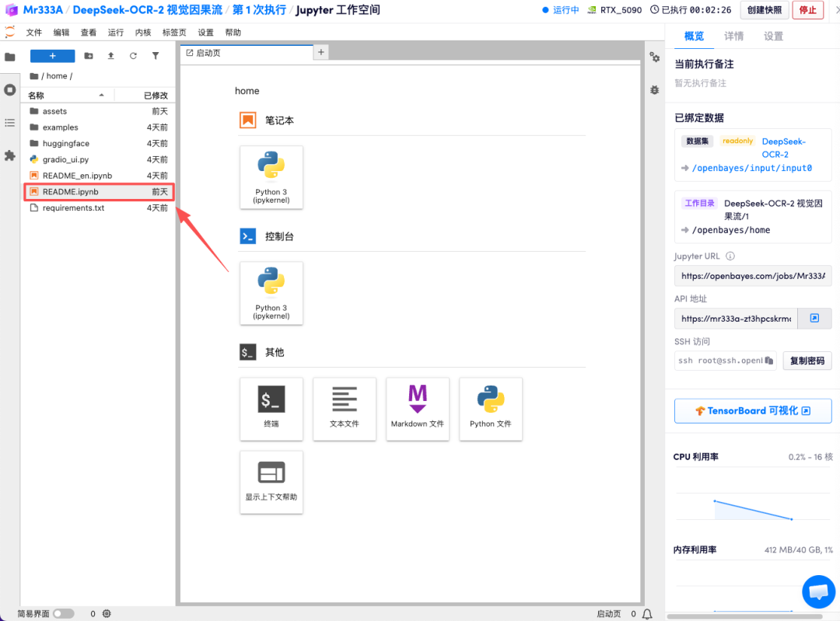
Task: Open the running terminals and kernels sidebar
Action: click(9, 90)
